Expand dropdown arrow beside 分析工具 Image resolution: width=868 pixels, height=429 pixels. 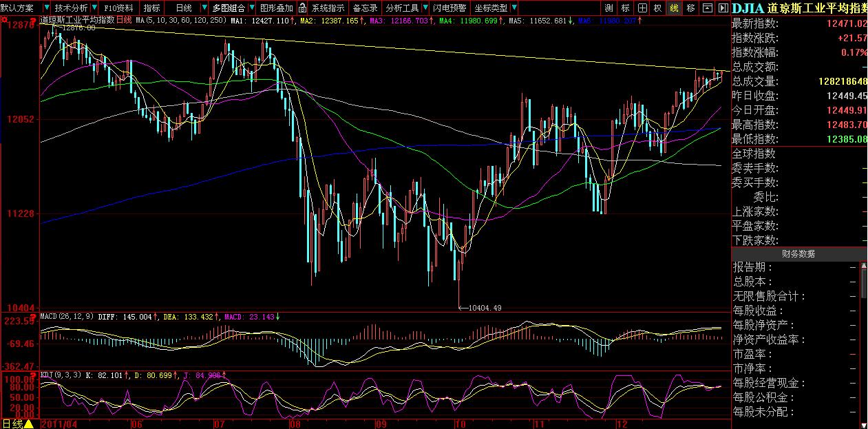[425, 8]
